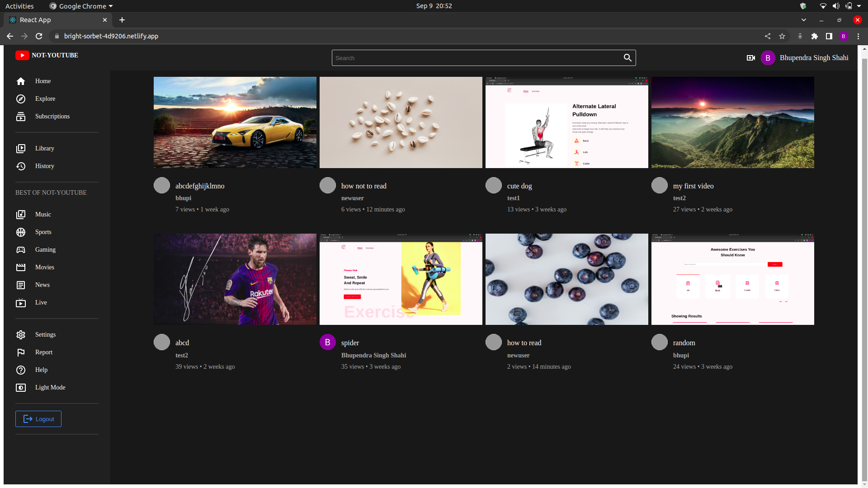868x488 pixels.
Task: Open the News section icon
Action: coord(21,285)
